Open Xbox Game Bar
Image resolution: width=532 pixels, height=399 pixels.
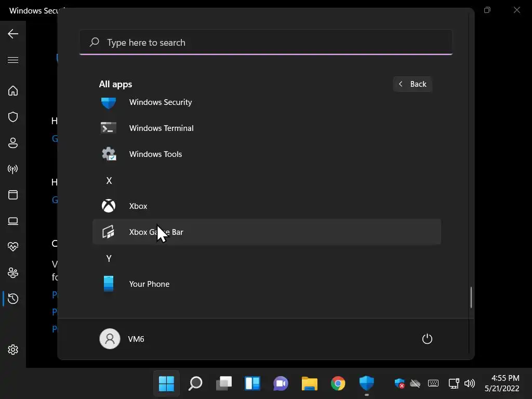click(x=267, y=232)
